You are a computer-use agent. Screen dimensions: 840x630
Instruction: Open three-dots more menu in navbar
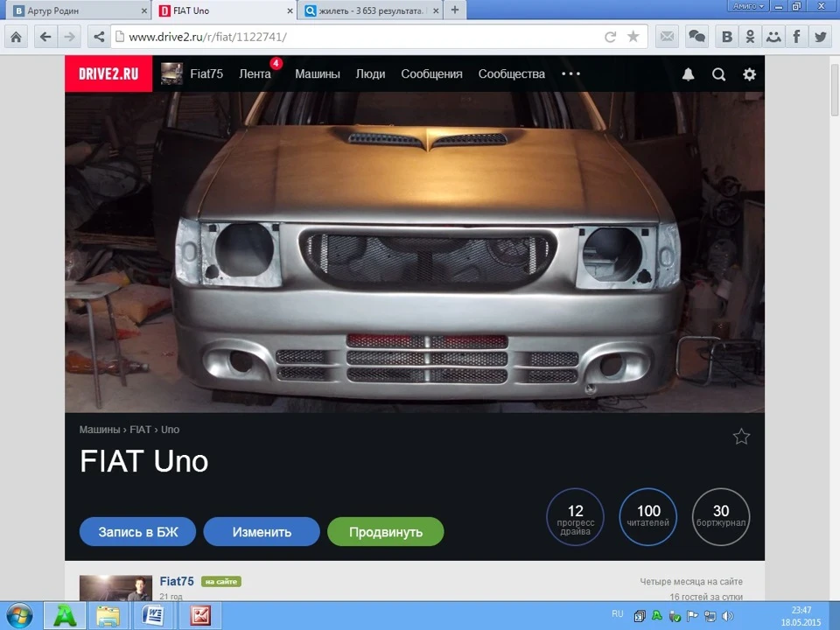click(x=570, y=73)
